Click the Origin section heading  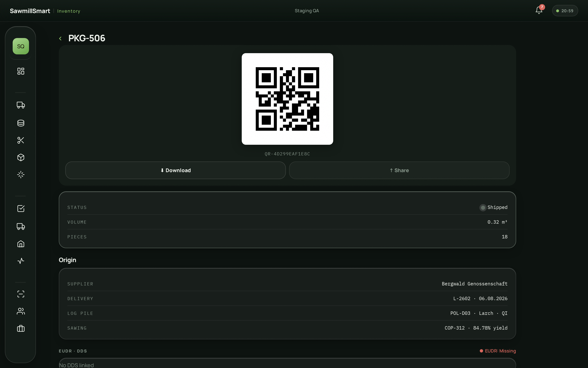[68, 260]
